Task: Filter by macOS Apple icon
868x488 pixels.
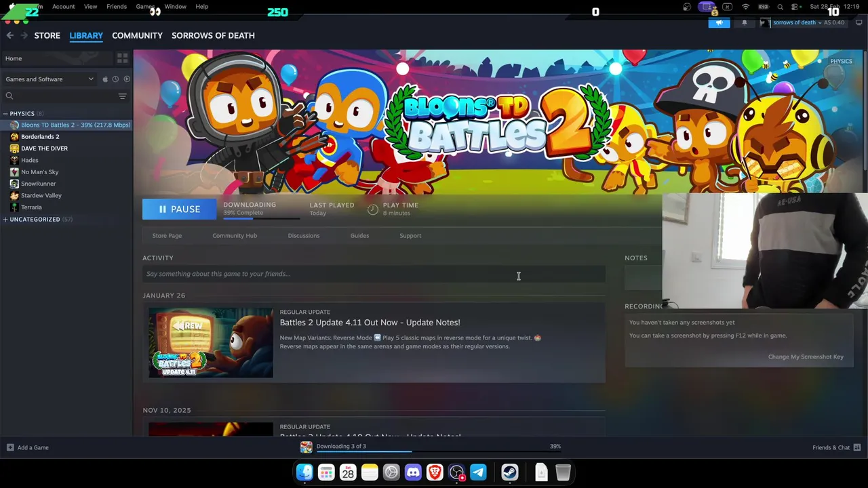Action: tap(105, 79)
